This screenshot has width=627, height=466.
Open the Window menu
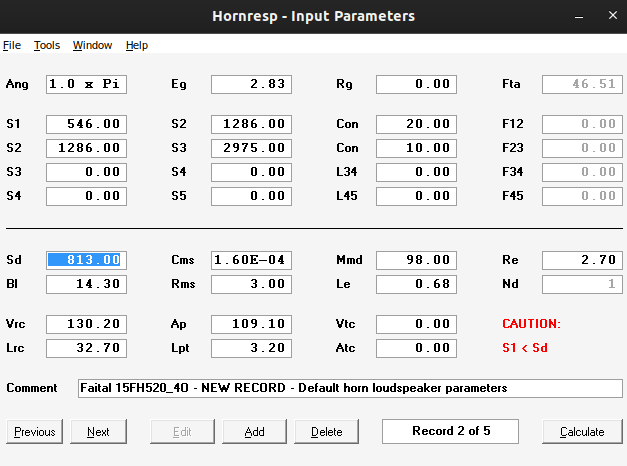click(x=92, y=45)
